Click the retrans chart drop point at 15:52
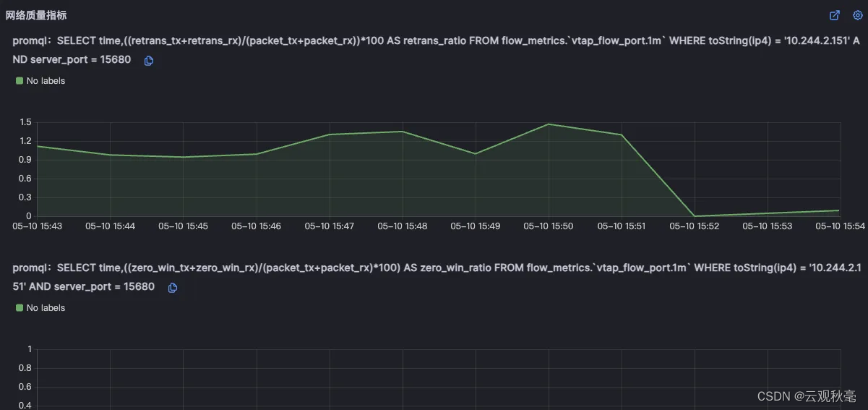This screenshot has width=868, height=410. tap(695, 215)
